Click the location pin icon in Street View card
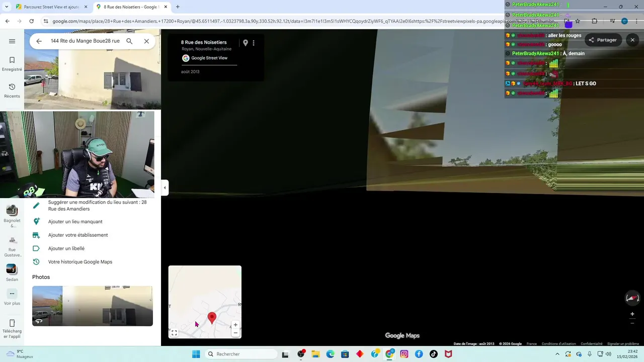This screenshot has width=644, height=362. [246, 43]
